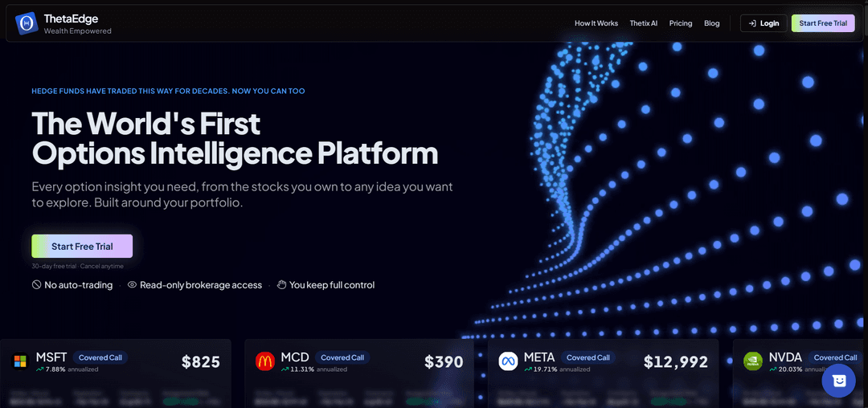Screen dimensions: 868x408
Task: Click the Covered Call badge on MCD
Action: [x=342, y=357]
